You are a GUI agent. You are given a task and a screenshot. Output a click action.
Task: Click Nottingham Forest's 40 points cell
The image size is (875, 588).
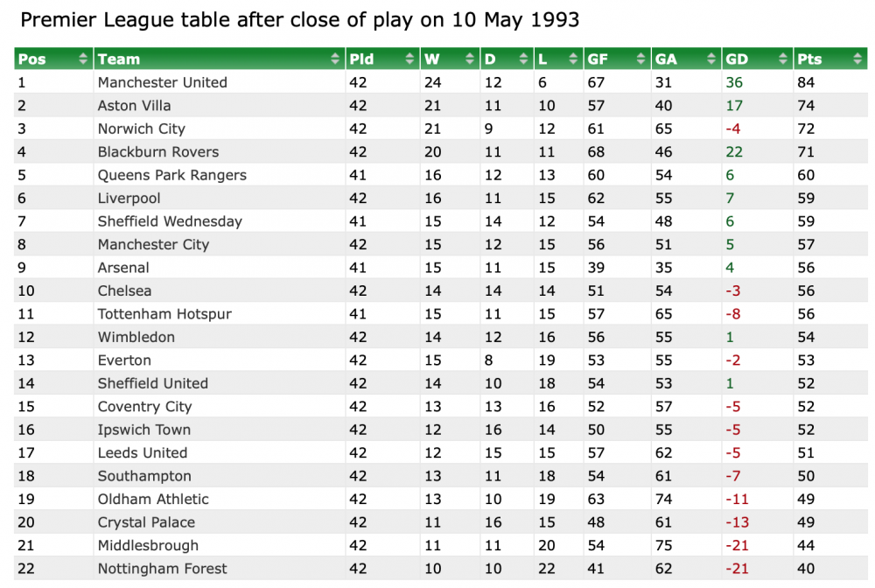click(x=806, y=569)
